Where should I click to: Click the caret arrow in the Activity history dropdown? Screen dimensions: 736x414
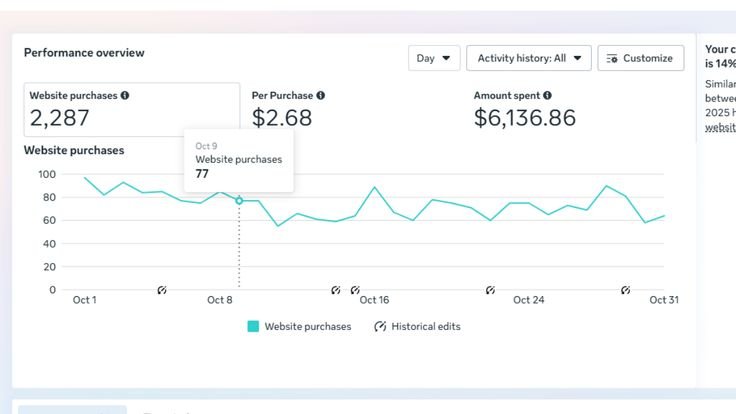(x=577, y=58)
